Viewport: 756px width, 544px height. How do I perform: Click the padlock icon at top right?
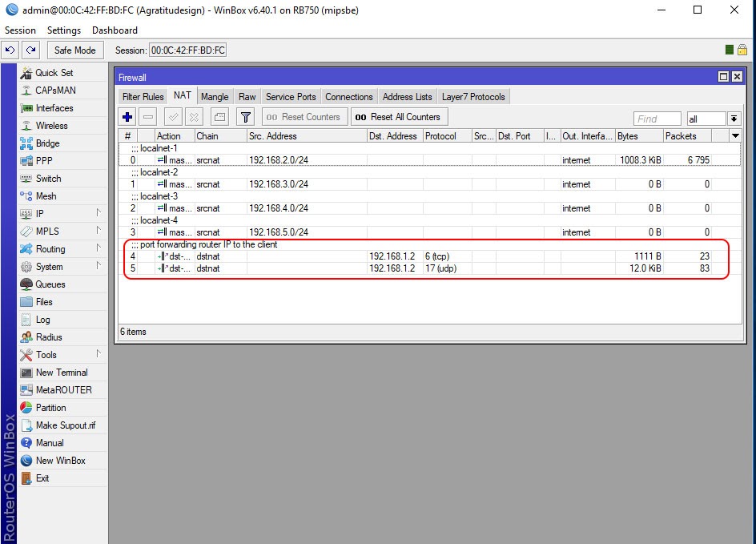(742, 50)
